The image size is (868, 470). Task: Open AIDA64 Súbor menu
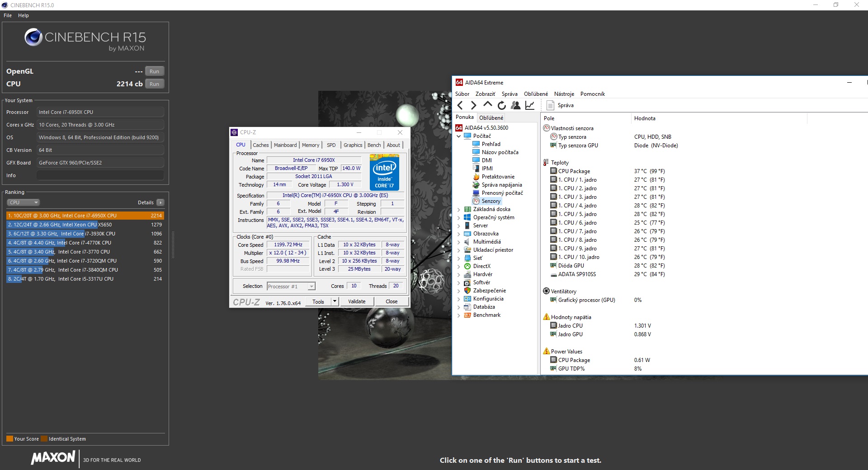(462, 94)
